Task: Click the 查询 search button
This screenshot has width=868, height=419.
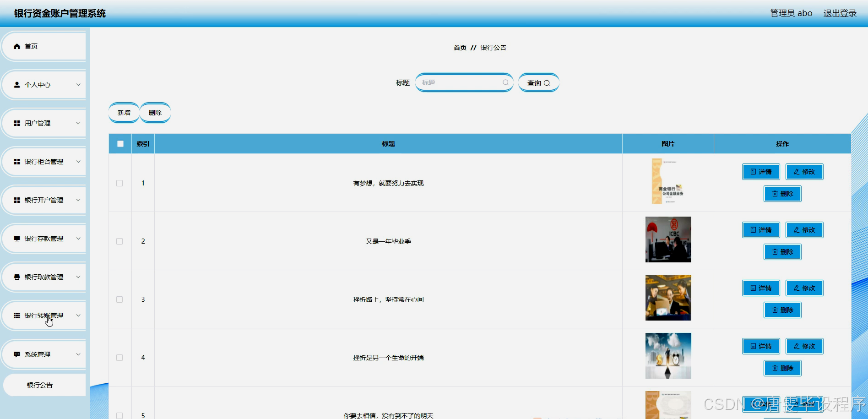Action: [x=538, y=83]
